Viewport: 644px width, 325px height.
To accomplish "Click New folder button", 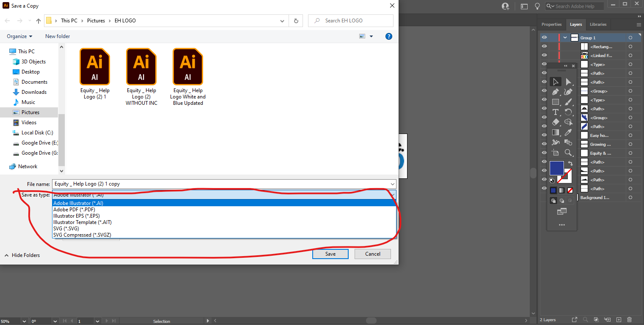I will pos(58,36).
